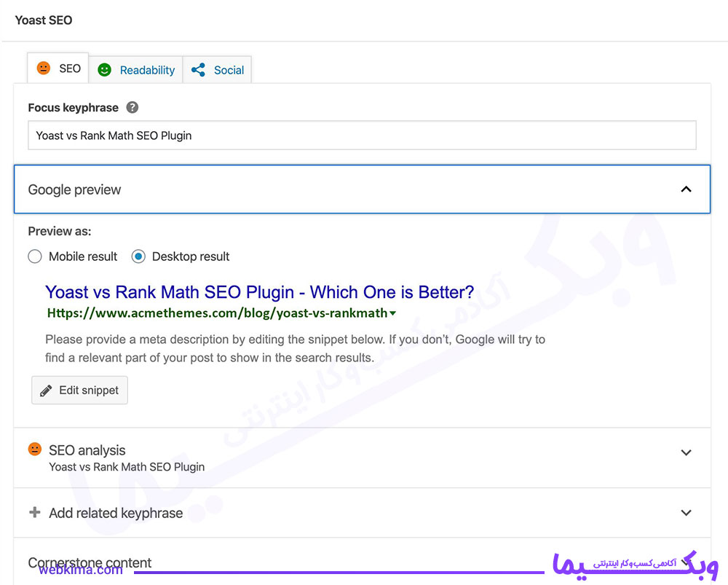Click the Focus keyphrase help question-mark icon
This screenshot has width=728, height=585.
point(132,107)
